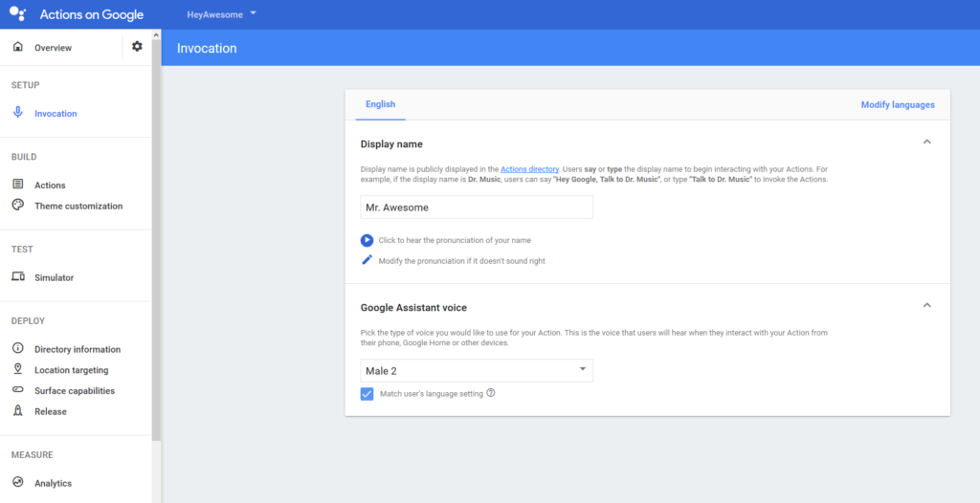980x503 pixels.
Task: Click the Mr. Awesome display name field
Action: (477, 208)
